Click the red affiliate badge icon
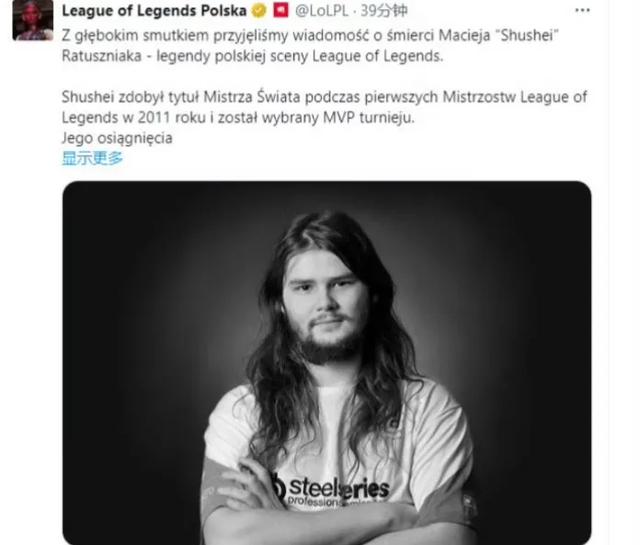This screenshot has width=640, height=545. 281,10
